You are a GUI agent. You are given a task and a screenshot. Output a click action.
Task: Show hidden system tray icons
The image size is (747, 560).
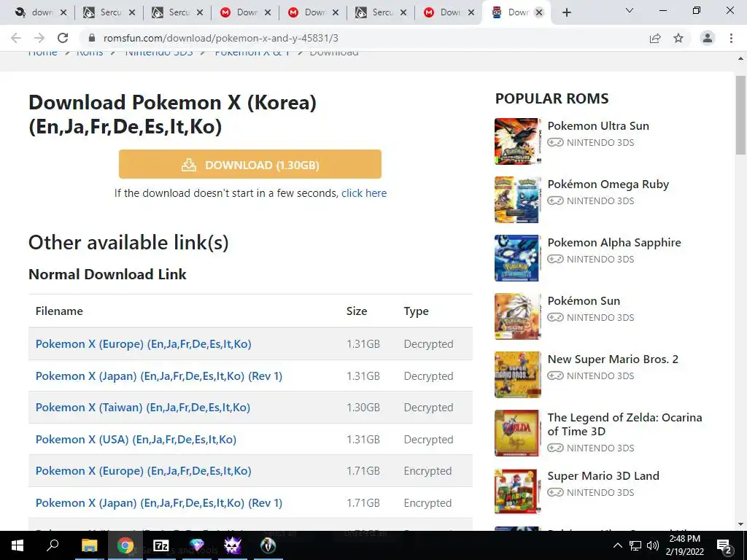click(x=617, y=545)
